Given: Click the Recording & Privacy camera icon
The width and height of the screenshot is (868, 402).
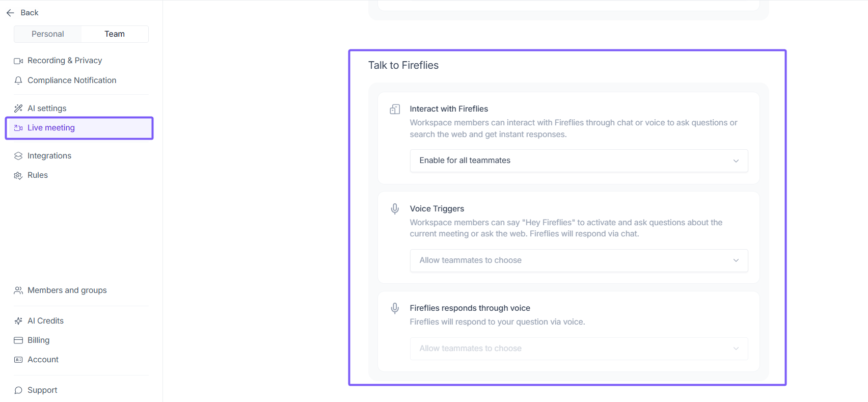Looking at the screenshot, I should pyautogui.click(x=18, y=61).
